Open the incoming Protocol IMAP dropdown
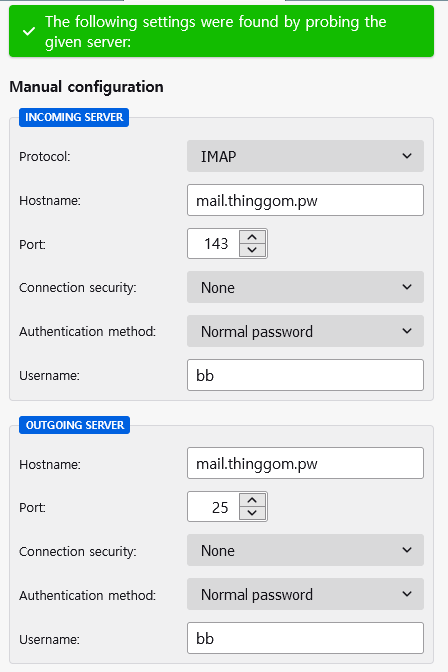This screenshot has width=448, height=672. point(305,156)
